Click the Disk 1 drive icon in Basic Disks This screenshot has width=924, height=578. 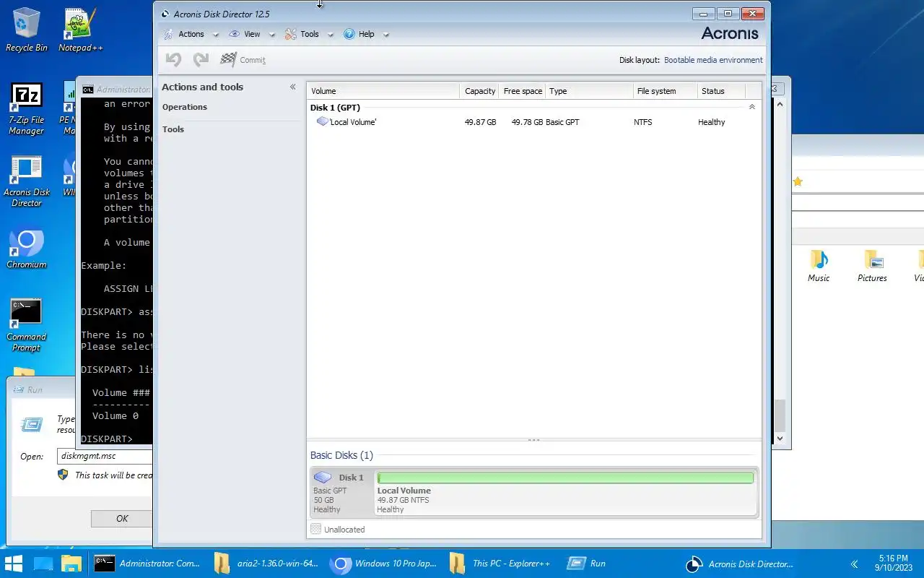pos(323,478)
